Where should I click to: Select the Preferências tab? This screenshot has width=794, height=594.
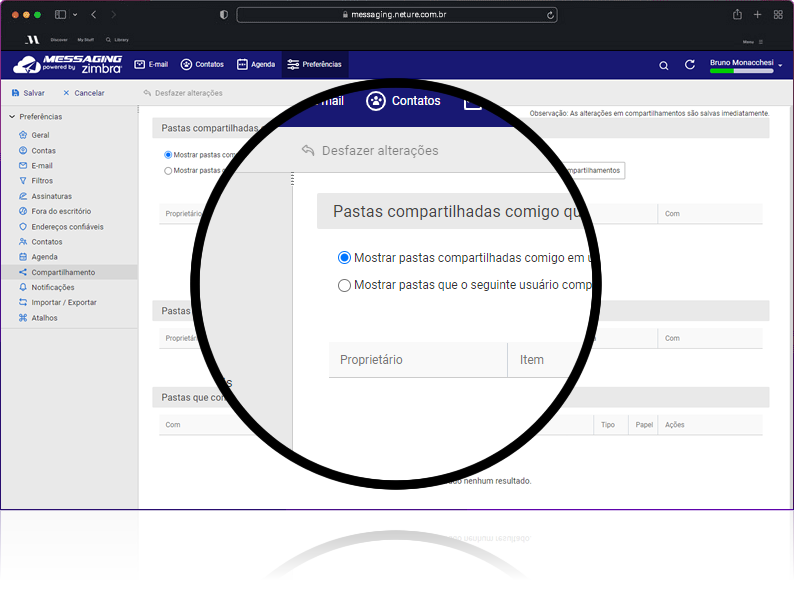[314, 64]
